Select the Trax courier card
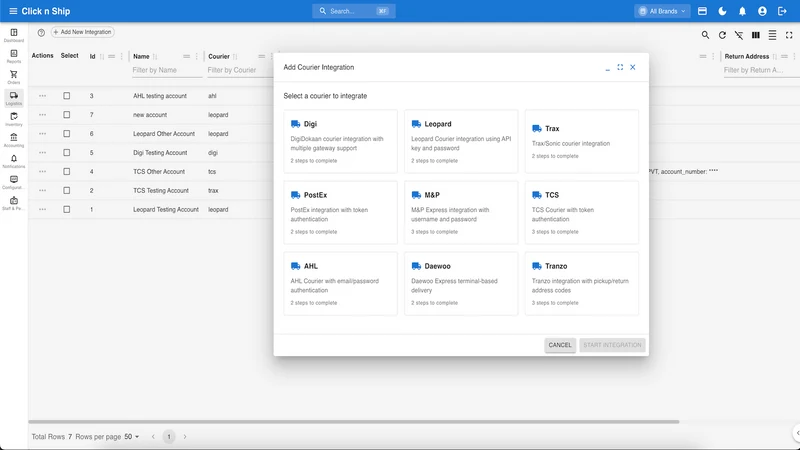800x450 pixels. click(582, 141)
